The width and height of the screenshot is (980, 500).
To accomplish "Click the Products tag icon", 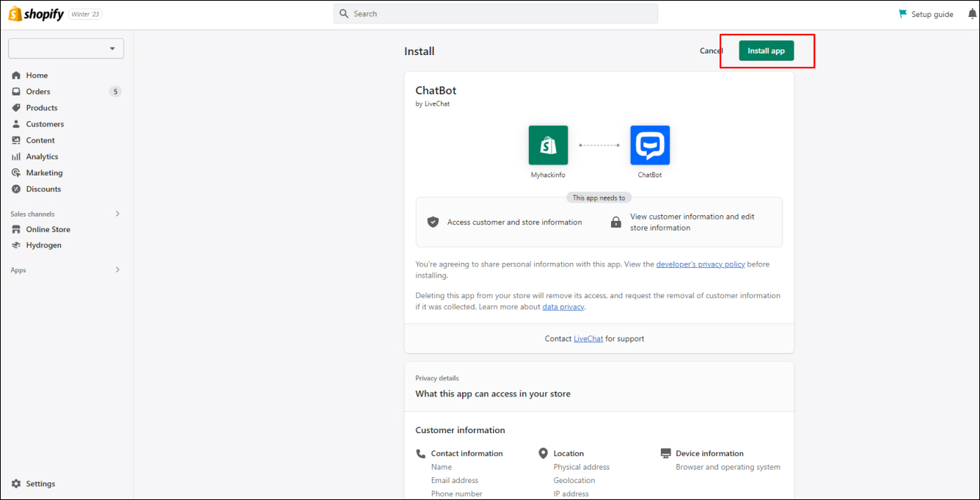I will click(x=16, y=108).
